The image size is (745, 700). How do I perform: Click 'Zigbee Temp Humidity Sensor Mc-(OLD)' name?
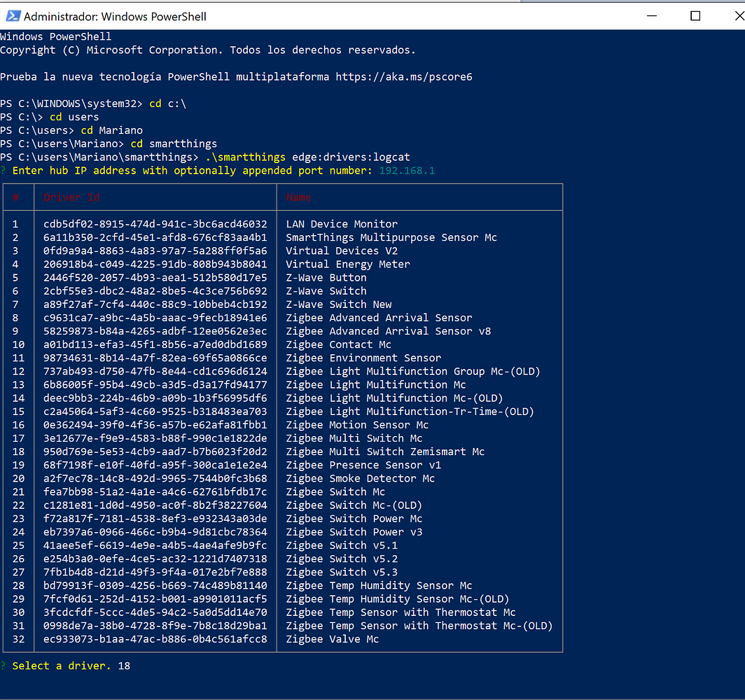(x=398, y=598)
